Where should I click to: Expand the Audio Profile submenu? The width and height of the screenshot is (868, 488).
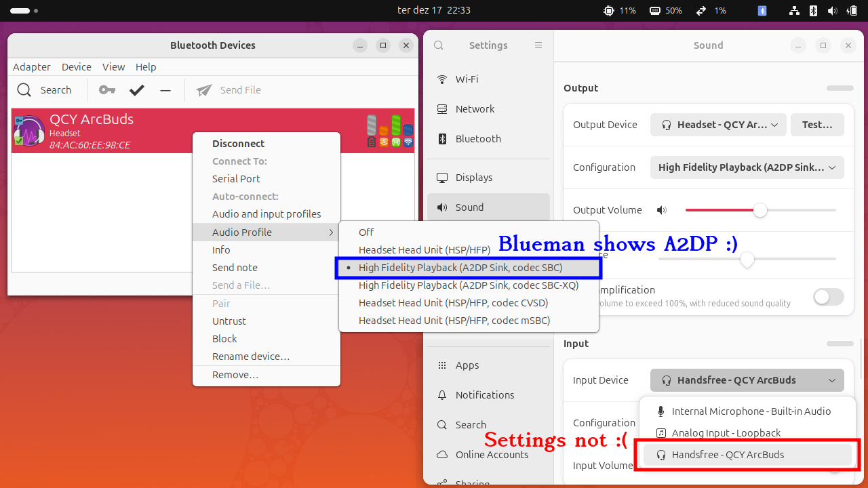pos(267,232)
